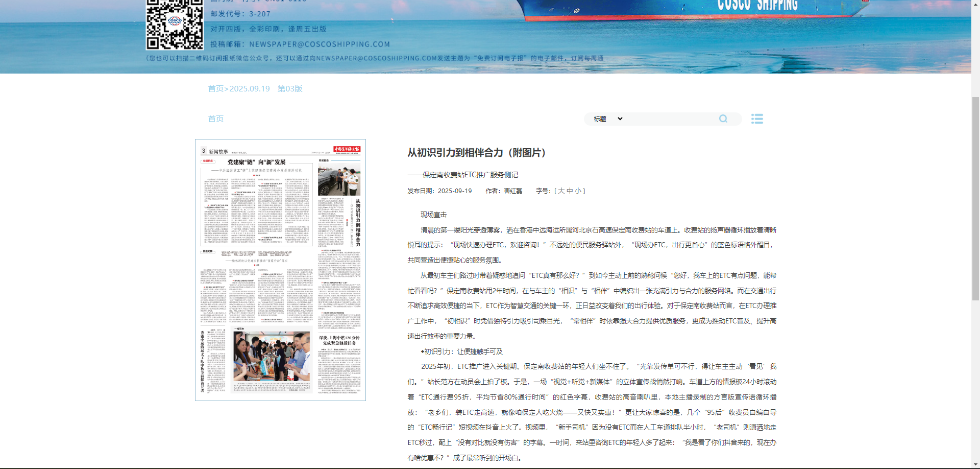Image resolution: width=980 pixels, height=469 pixels.
Task: Click the car photo in newspaper thumbnail
Action: [x=339, y=180]
